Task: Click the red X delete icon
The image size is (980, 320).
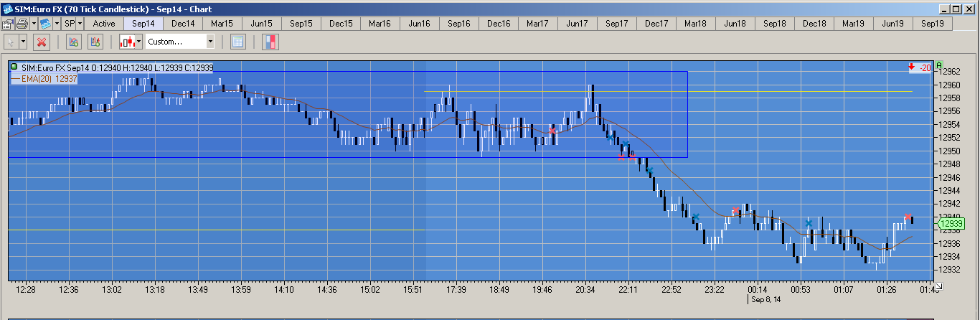Action: (x=42, y=42)
